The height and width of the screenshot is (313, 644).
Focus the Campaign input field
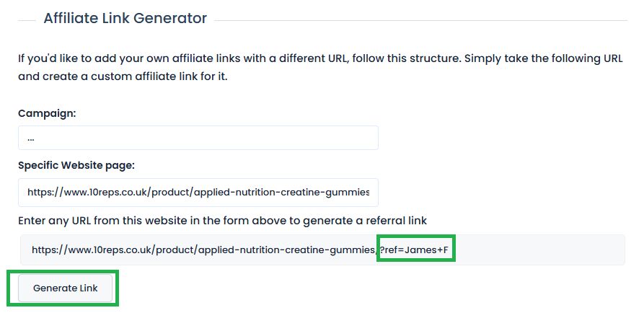point(198,138)
